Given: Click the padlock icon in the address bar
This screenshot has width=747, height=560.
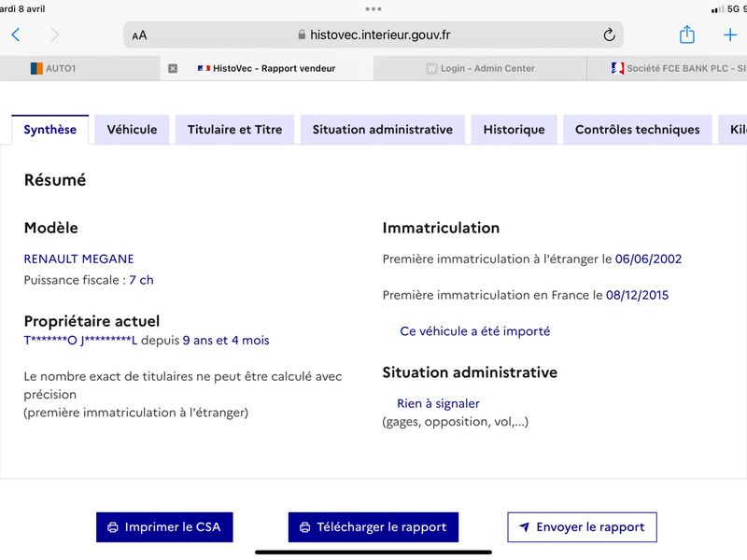Looking at the screenshot, I should pyautogui.click(x=302, y=35).
